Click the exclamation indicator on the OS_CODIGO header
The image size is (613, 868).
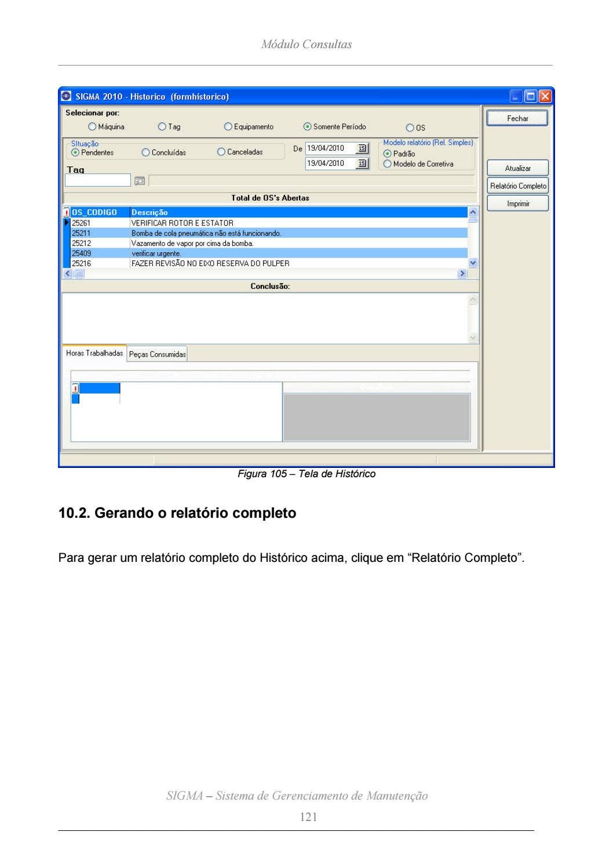(x=67, y=212)
